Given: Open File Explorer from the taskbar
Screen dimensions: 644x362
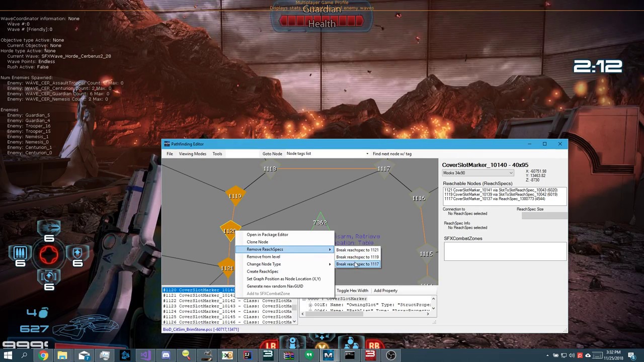Looking at the screenshot, I should 62,355.
